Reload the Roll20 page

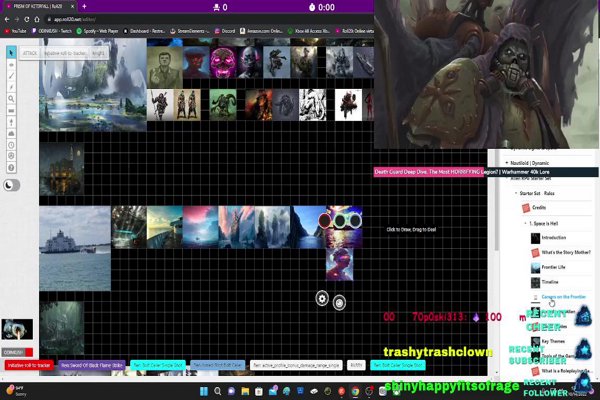point(27,19)
